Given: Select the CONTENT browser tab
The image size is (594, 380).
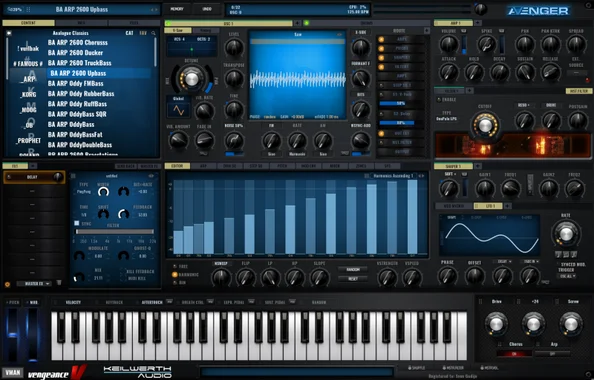Looking at the screenshot, I should [x=28, y=23].
